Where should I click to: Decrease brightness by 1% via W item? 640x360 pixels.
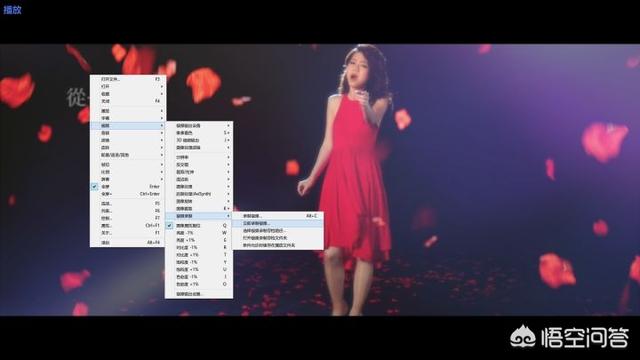[x=199, y=233]
